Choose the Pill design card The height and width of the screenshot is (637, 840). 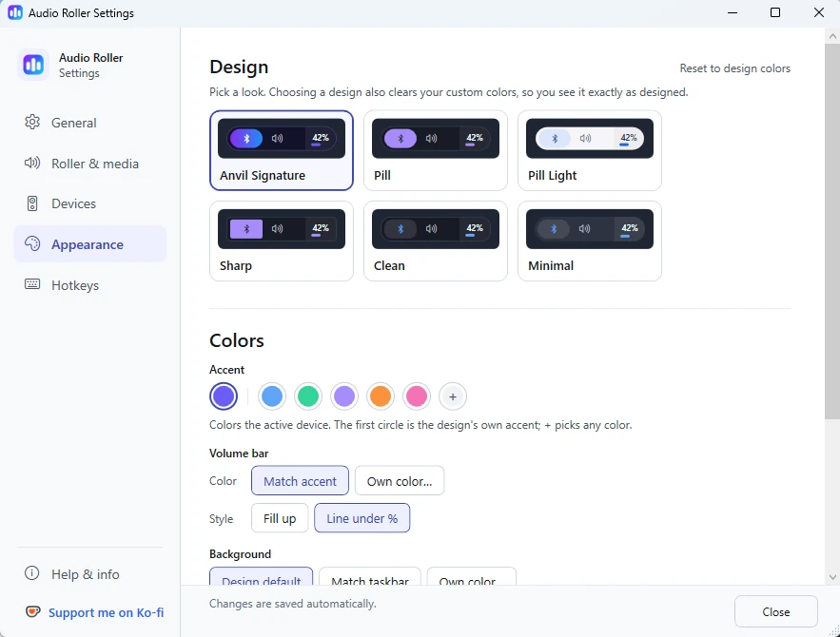click(x=436, y=150)
